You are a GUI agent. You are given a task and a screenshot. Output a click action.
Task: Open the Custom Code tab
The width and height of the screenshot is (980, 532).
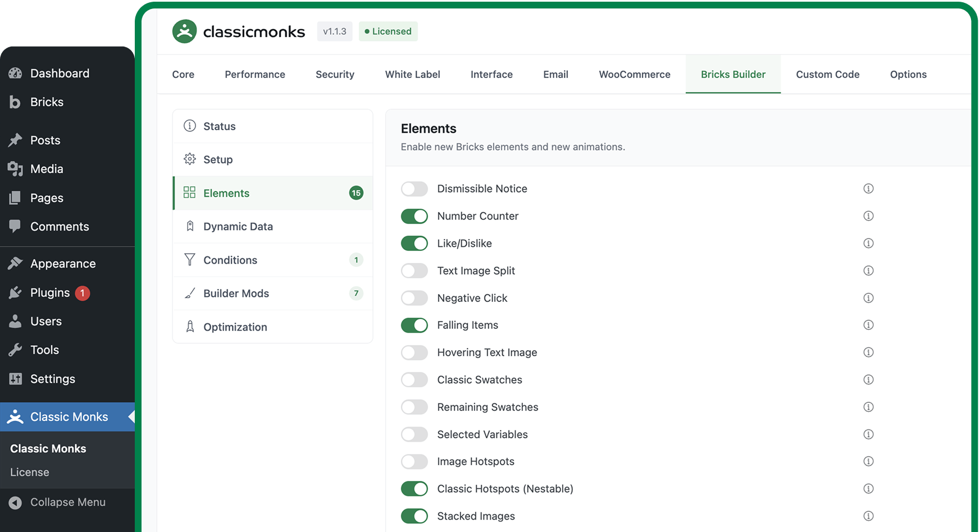coord(827,74)
